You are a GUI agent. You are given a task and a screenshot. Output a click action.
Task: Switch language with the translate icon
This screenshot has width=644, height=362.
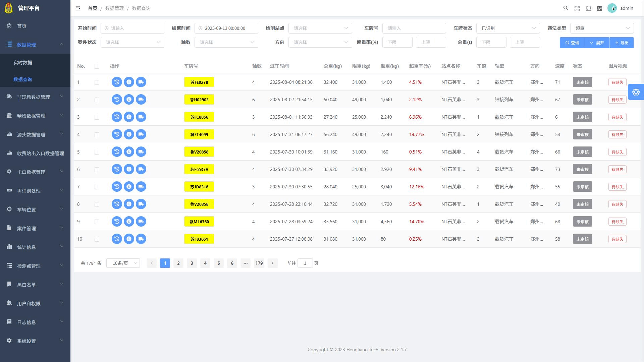600,8
